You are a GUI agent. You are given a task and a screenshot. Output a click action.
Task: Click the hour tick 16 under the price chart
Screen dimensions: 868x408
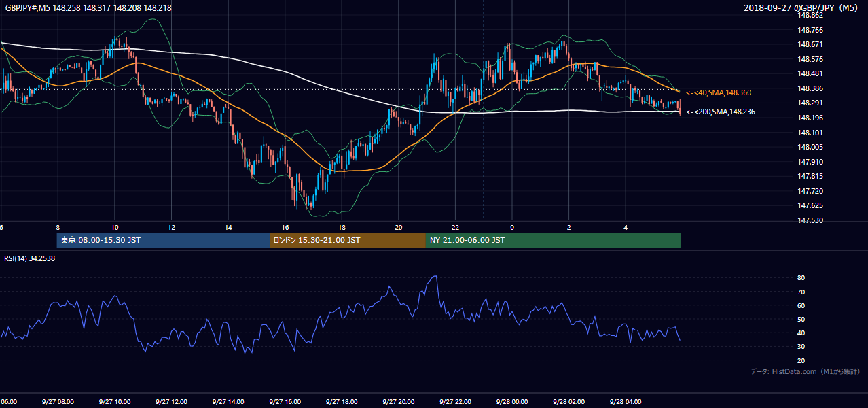pos(285,228)
